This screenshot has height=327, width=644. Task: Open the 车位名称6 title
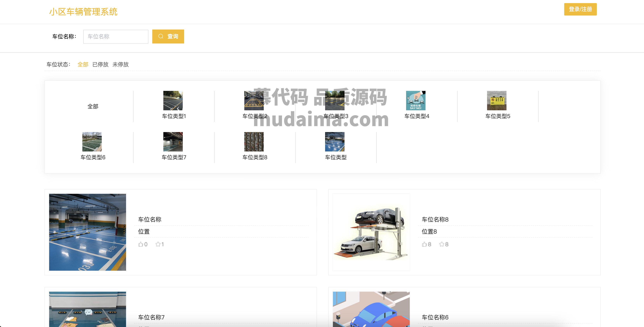pos(435,317)
